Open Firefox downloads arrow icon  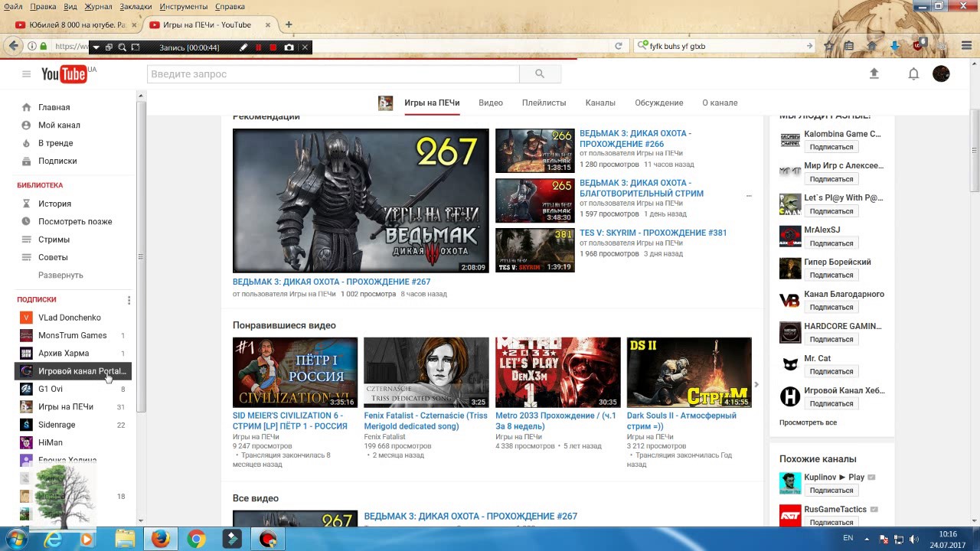(894, 46)
